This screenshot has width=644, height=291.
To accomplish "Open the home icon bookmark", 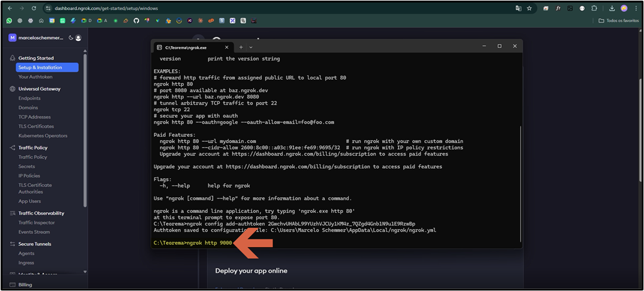I will (41, 21).
